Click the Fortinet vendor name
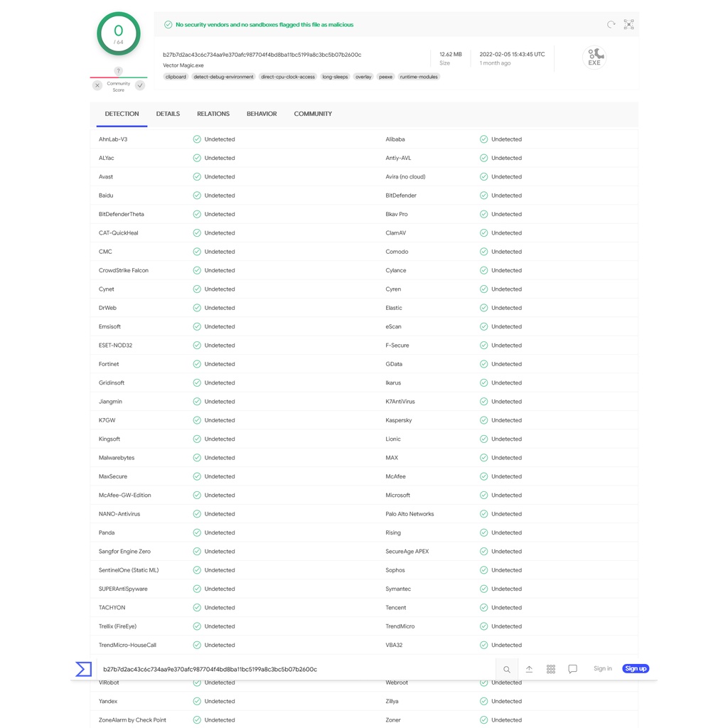This screenshot has height=728, width=728. point(109,364)
